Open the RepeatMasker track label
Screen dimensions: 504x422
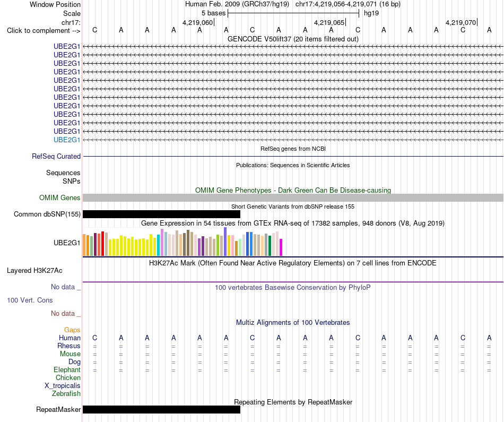(58, 410)
